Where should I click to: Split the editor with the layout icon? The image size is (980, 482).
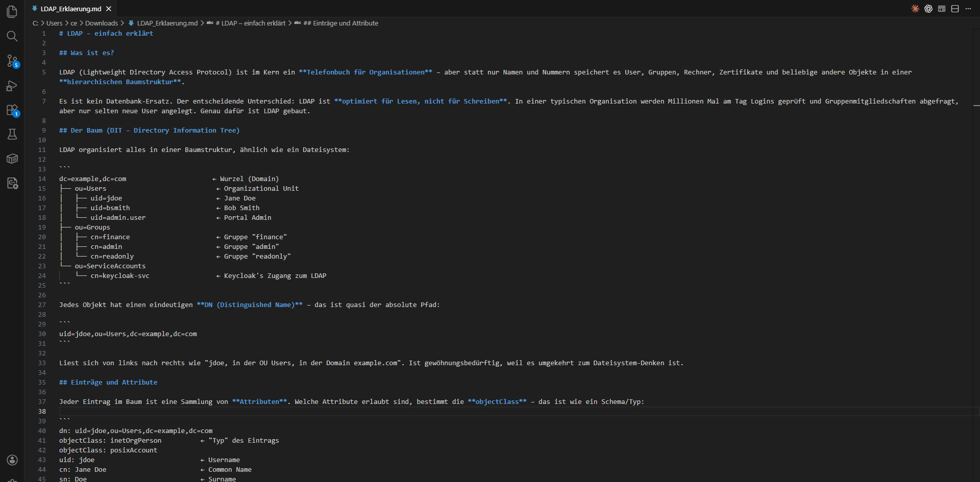click(x=955, y=9)
